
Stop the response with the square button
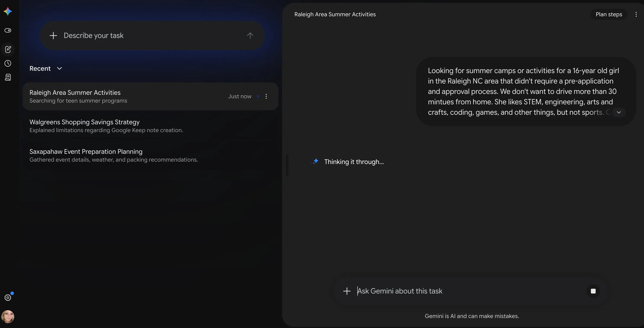[x=593, y=291]
